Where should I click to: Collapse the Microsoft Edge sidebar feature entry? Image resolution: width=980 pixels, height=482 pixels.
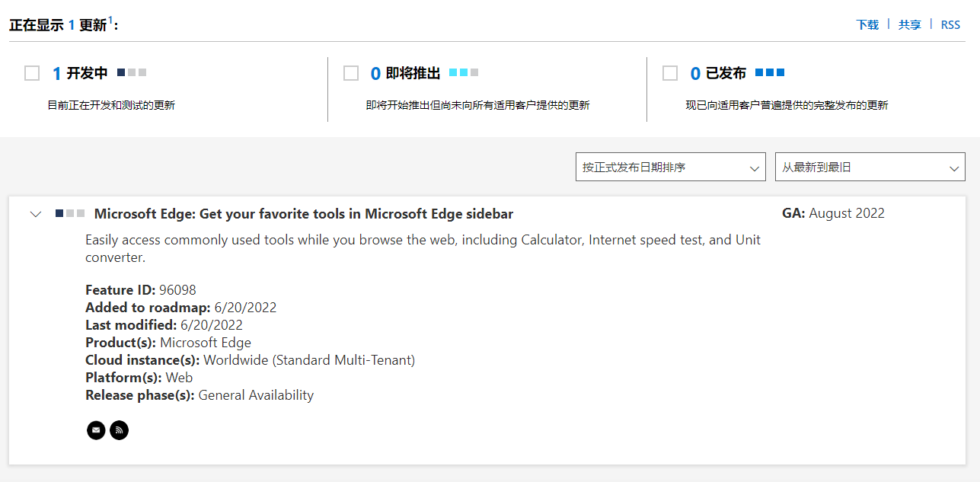pyautogui.click(x=35, y=214)
